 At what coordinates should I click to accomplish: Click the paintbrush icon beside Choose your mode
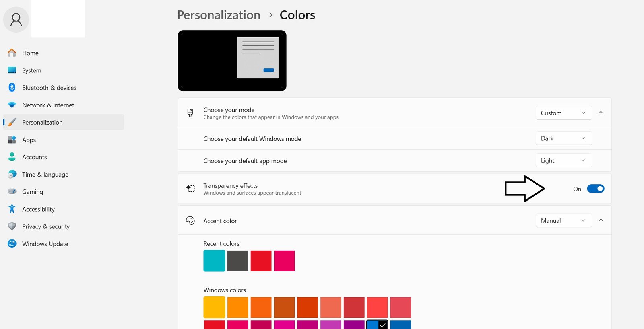coord(190,113)
